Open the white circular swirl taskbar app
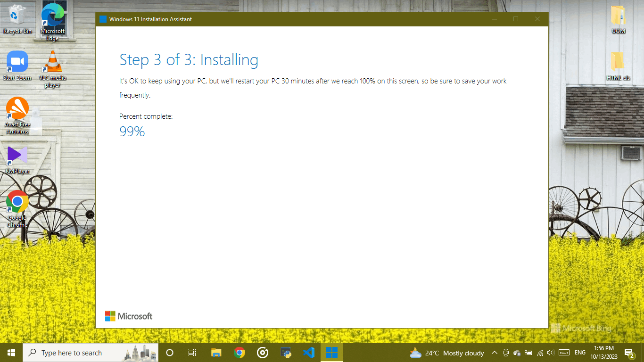This screenshot has height=362, width=644. tap(263, 353)
